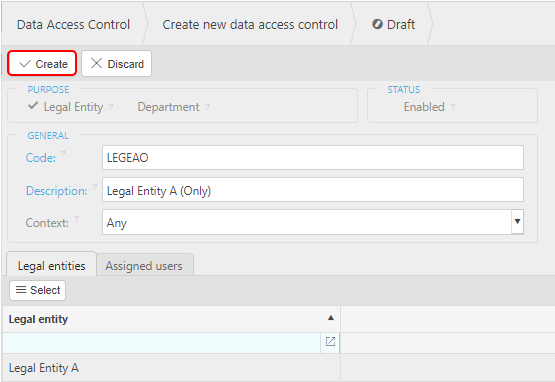Sort by the Legal entity column arrow
The width and height of the screenshot is (555, 382).
point(331,318)
